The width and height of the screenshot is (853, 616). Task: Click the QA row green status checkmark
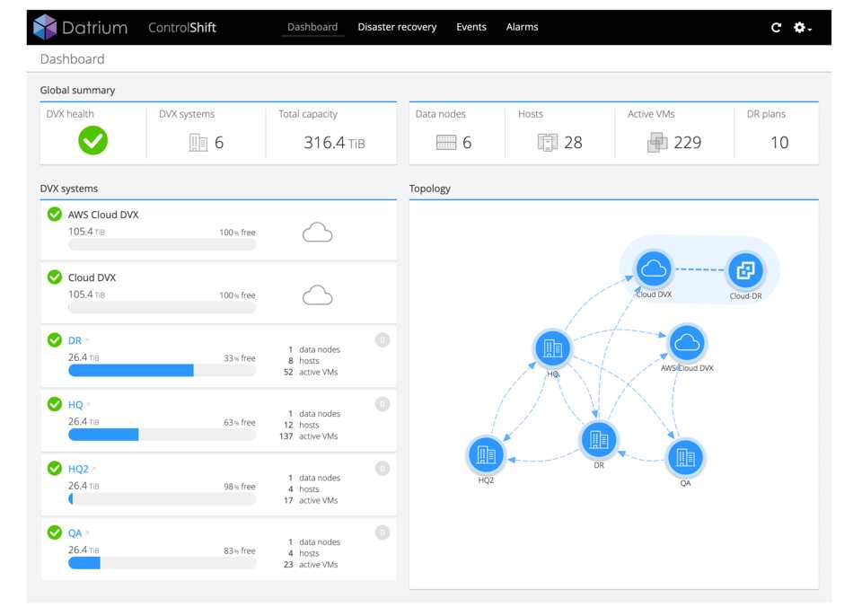tap(55, 532)
